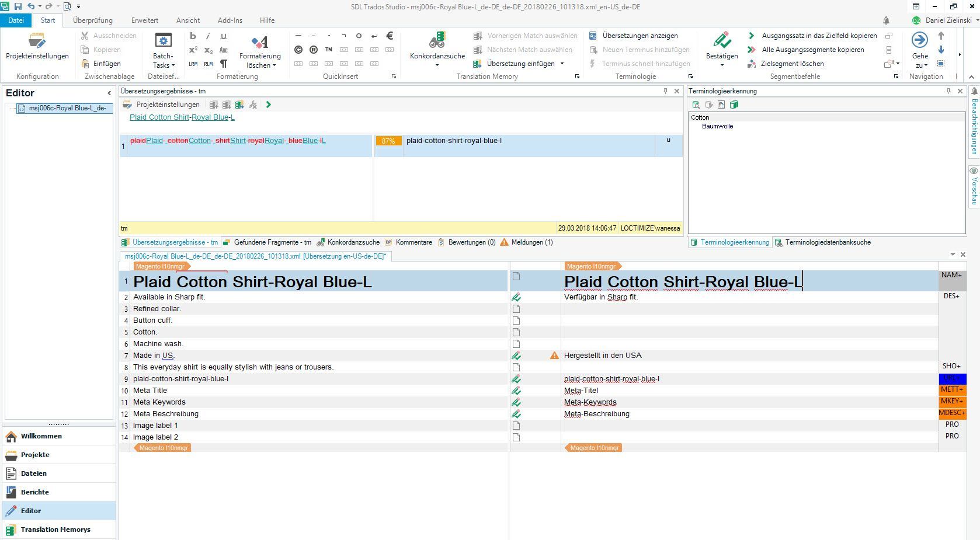Image resolution: width=980 pixels, height=540 pixels.
Task: Insert copyright symbol
Action: click(x=298, y=50)
